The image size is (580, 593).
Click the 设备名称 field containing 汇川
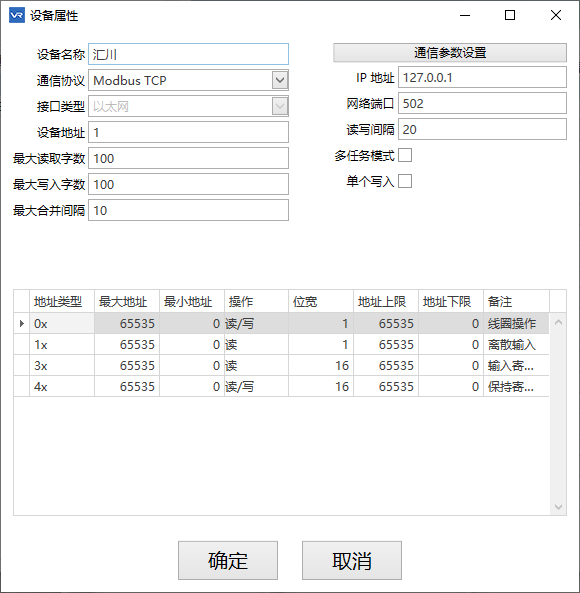tap(188, 54)
